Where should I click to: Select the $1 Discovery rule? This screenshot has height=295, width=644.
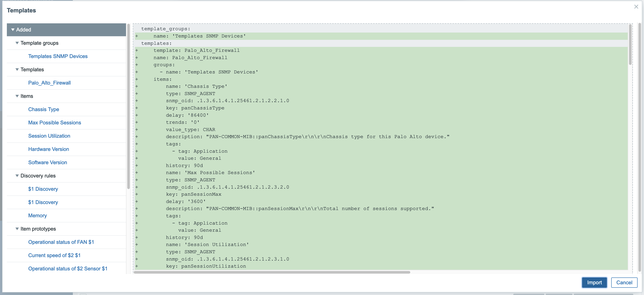click(x=43, y=189)
